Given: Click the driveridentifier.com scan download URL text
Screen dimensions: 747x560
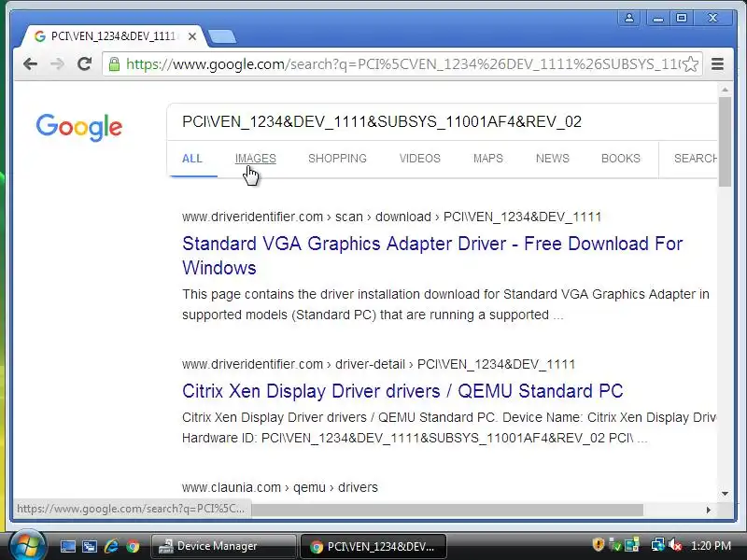Looking at the screenshot, I should pos(391,217).
